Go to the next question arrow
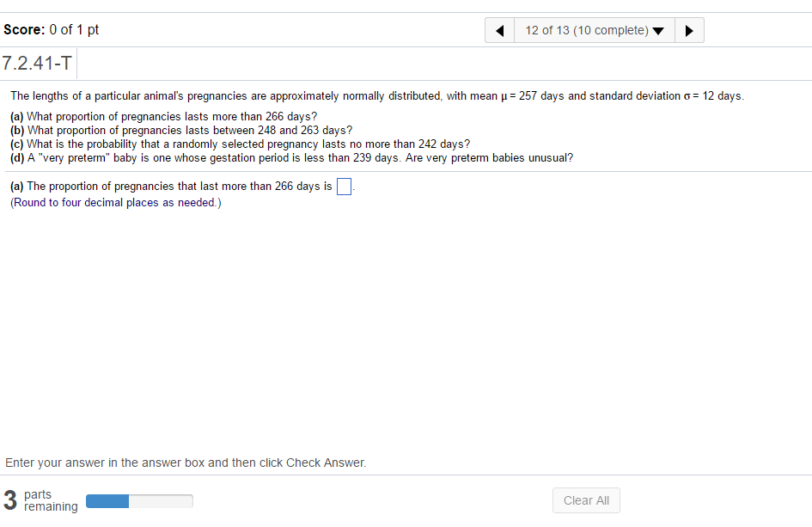The image size is (812, 527). (x=689, y=31)
